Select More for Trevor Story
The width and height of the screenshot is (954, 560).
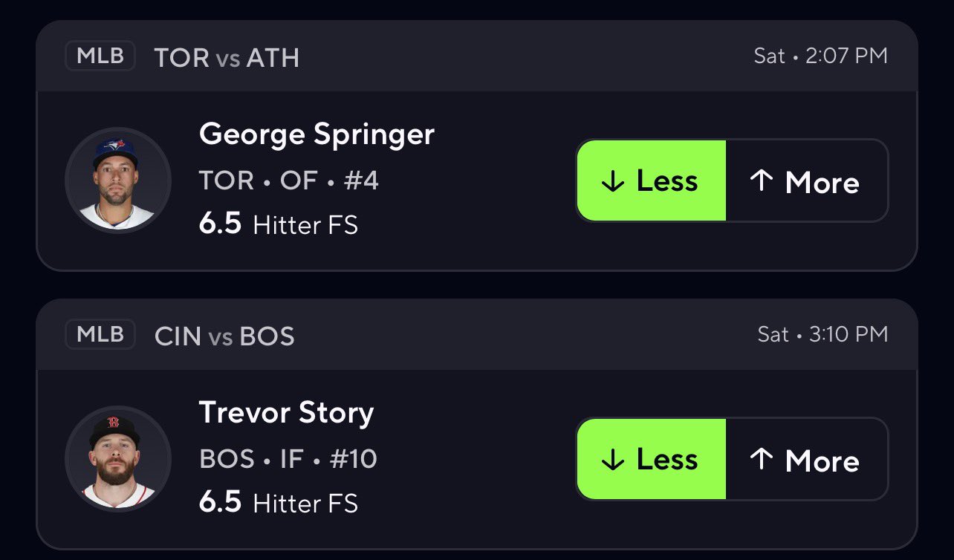(807, 459)
